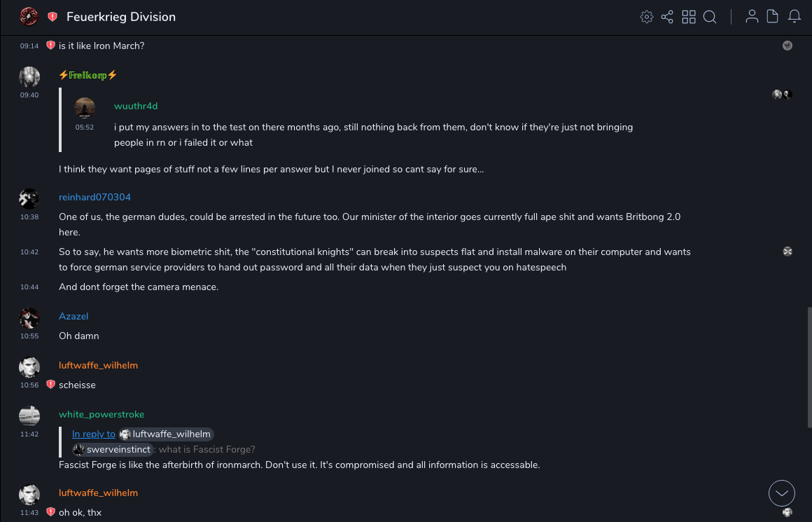Open reinhard070304 user name
This screenshot has width=812, height=522.
point(94,198)
